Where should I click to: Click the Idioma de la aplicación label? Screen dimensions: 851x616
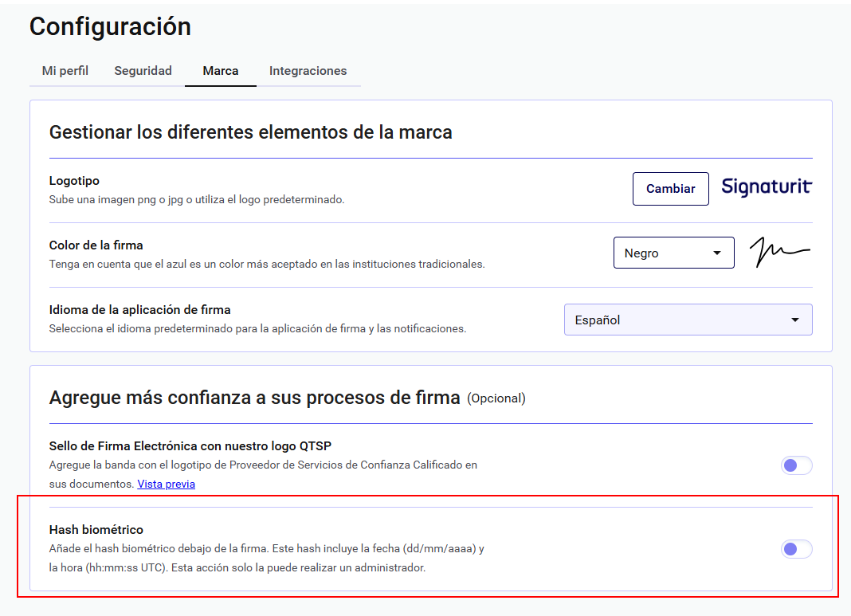(139, 310)
